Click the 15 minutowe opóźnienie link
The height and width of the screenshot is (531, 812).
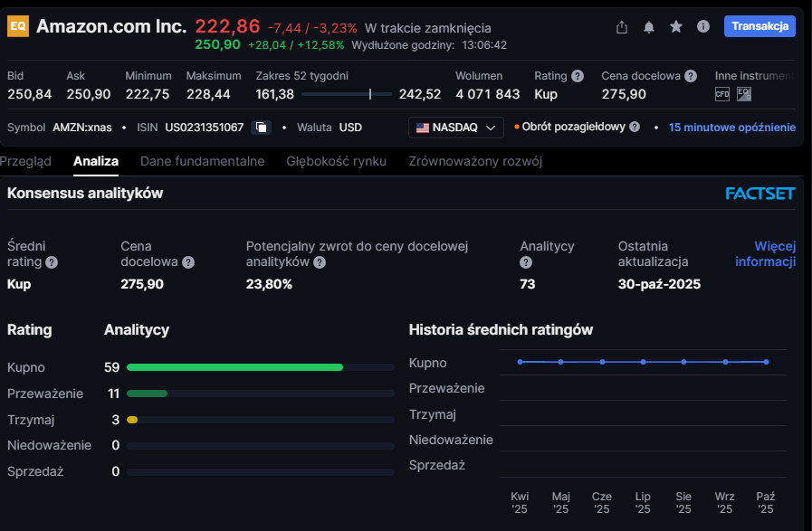point(731,128)
